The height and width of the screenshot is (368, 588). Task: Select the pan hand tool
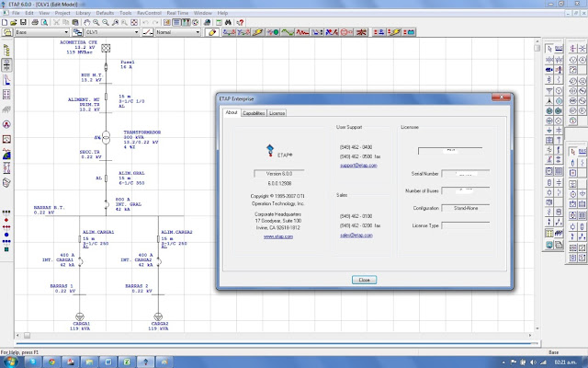(87, 22)
